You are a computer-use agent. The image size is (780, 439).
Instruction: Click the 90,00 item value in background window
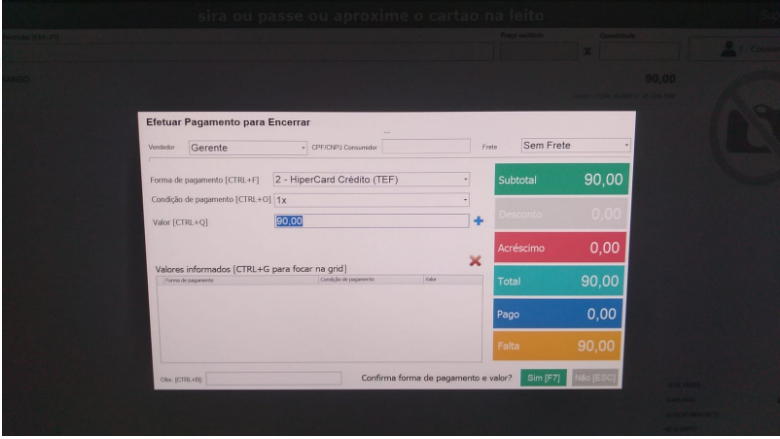point(660,79)
